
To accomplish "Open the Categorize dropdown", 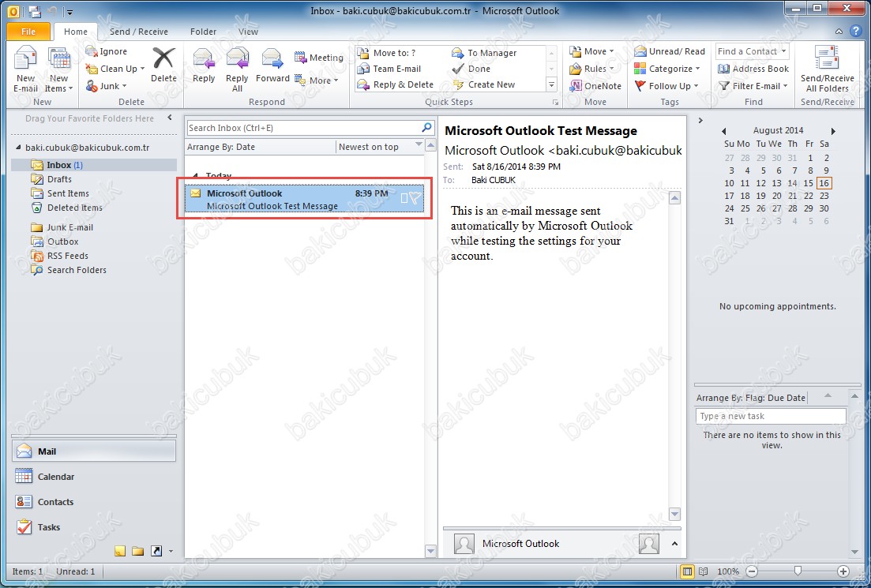I will tap(667, 69).
